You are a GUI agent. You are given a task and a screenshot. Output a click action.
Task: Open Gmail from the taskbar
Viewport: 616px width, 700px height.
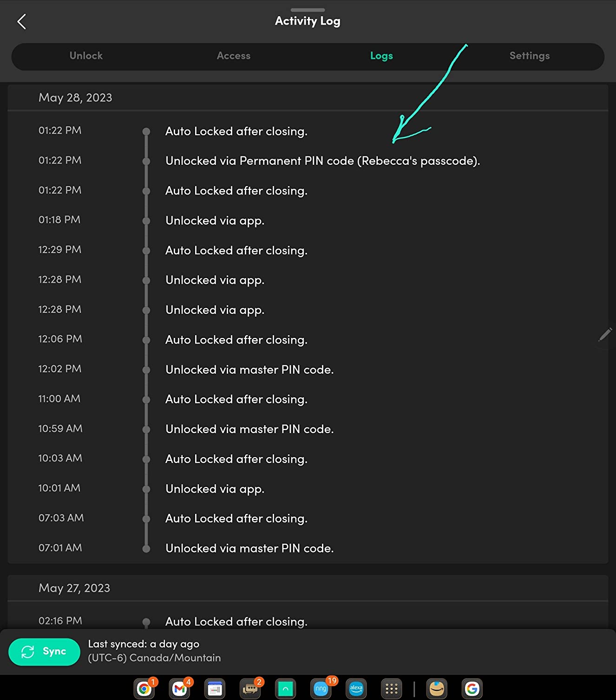tap(180, 688)
